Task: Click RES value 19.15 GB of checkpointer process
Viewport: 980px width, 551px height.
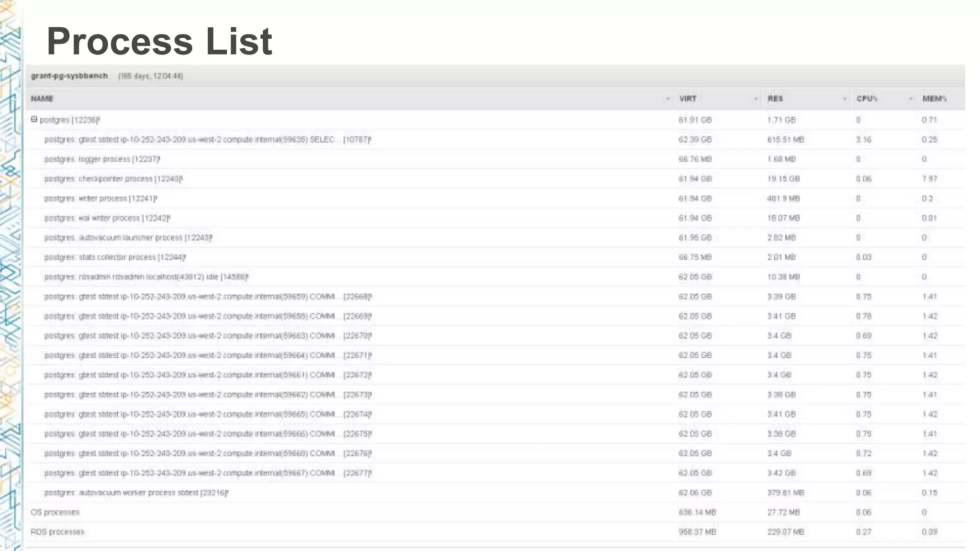Action: pyautogui.click(x=783, y=179)
